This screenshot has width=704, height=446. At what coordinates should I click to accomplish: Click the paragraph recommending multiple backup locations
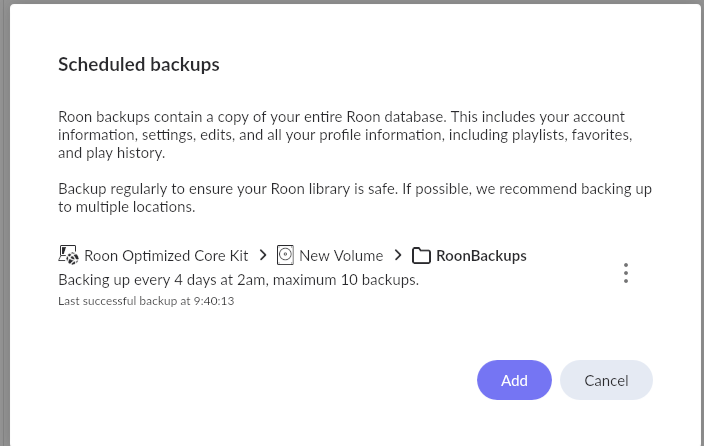click(355, 198)
